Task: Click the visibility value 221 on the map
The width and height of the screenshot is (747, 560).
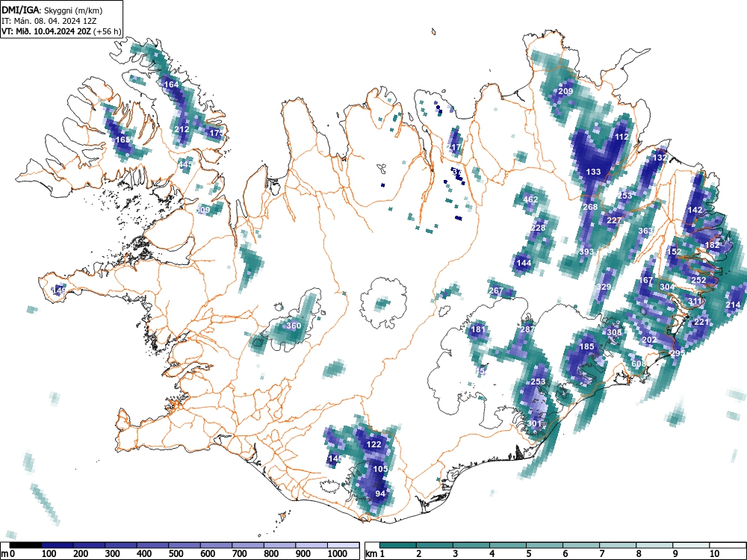Action: click(x=701, y=322)
